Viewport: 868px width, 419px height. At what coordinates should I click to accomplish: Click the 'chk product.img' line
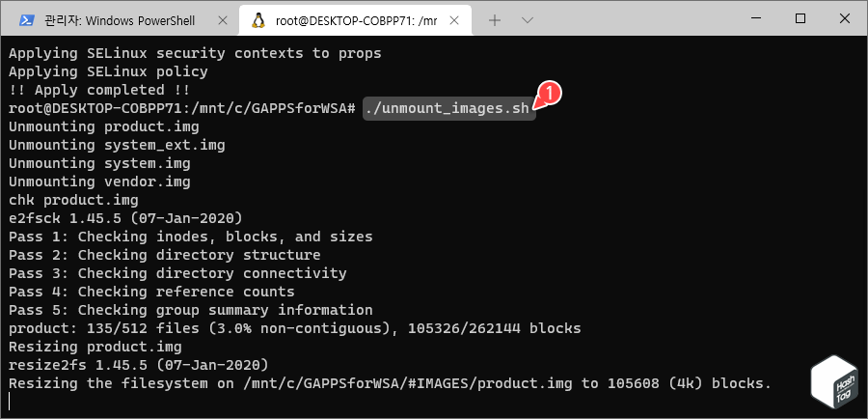73,200
